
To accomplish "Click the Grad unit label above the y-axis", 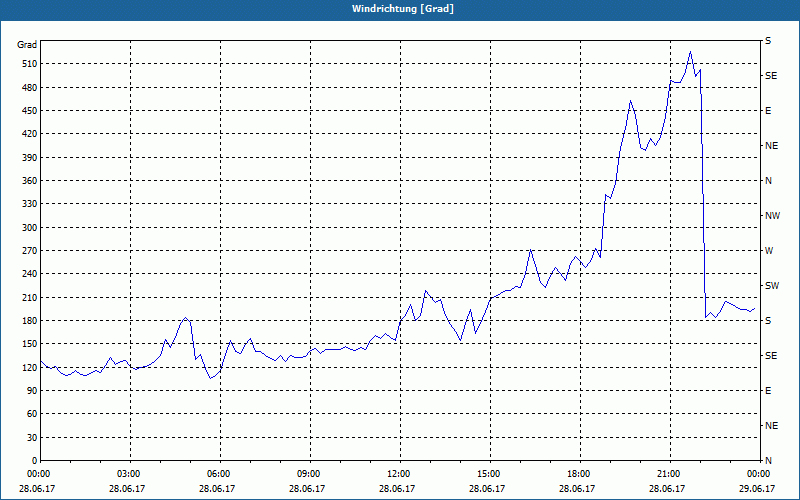I will 27,45.
